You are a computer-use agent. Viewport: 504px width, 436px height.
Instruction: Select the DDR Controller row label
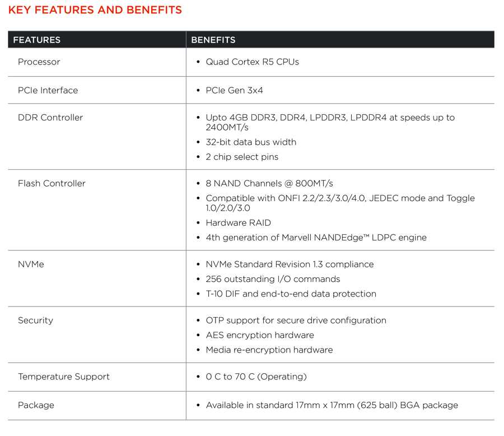50,118
